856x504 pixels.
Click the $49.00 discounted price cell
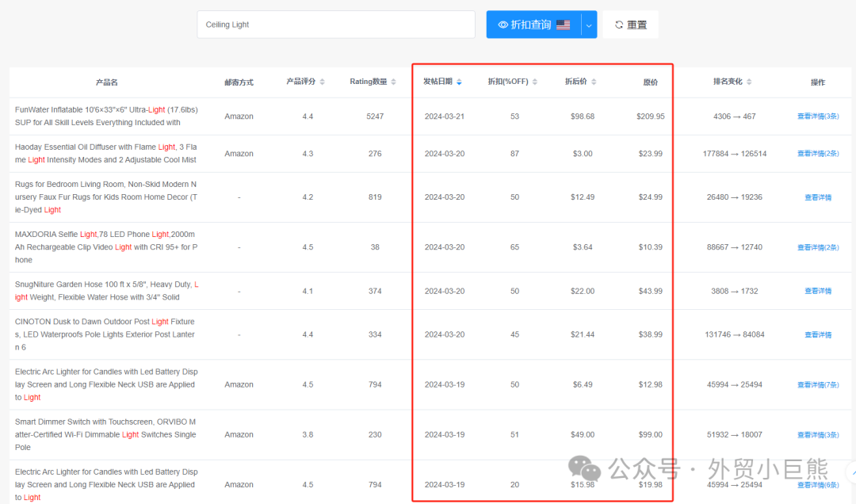click(x=583, y=434)
